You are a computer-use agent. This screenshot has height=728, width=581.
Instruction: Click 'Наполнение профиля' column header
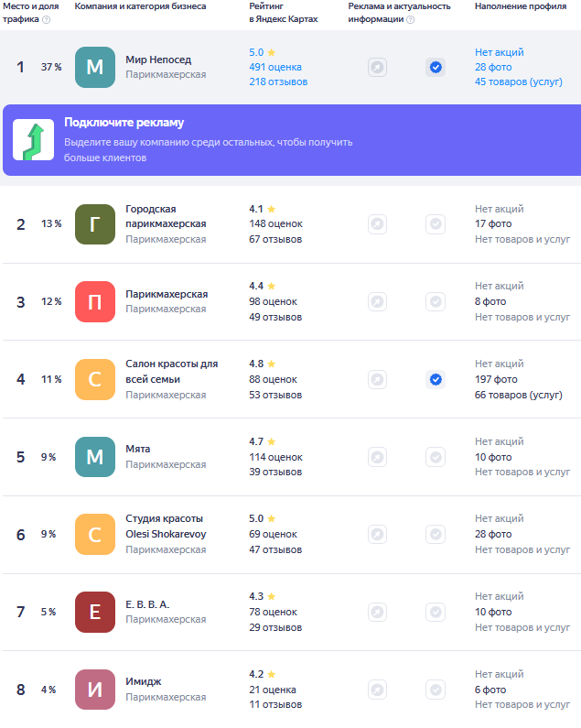click(x=521, y=6)
